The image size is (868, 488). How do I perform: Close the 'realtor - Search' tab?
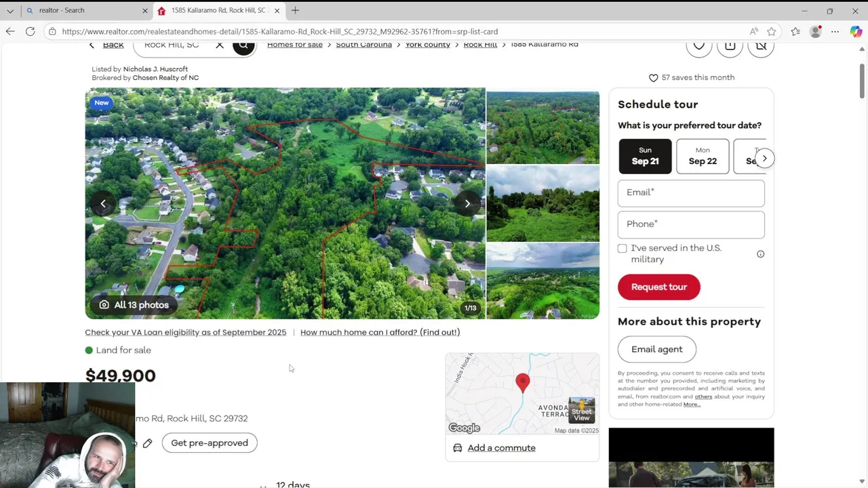pyautogui.click(x=144, y=11)
